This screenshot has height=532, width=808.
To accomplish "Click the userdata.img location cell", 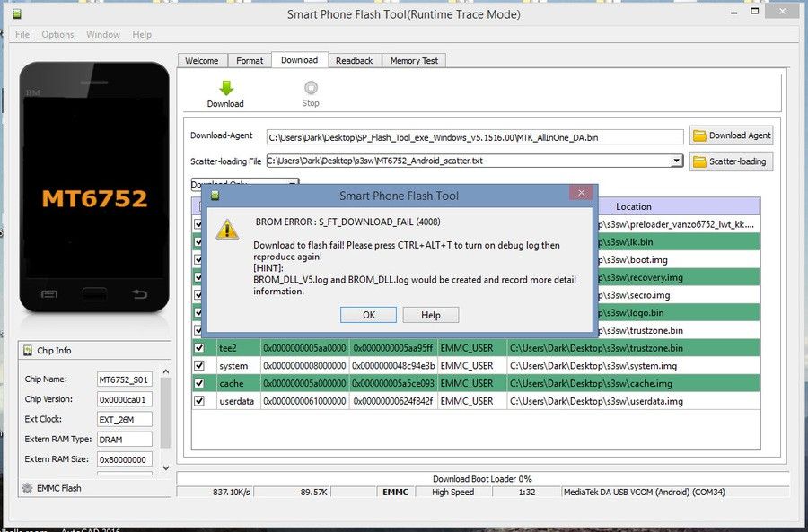I will click(633, 401).
